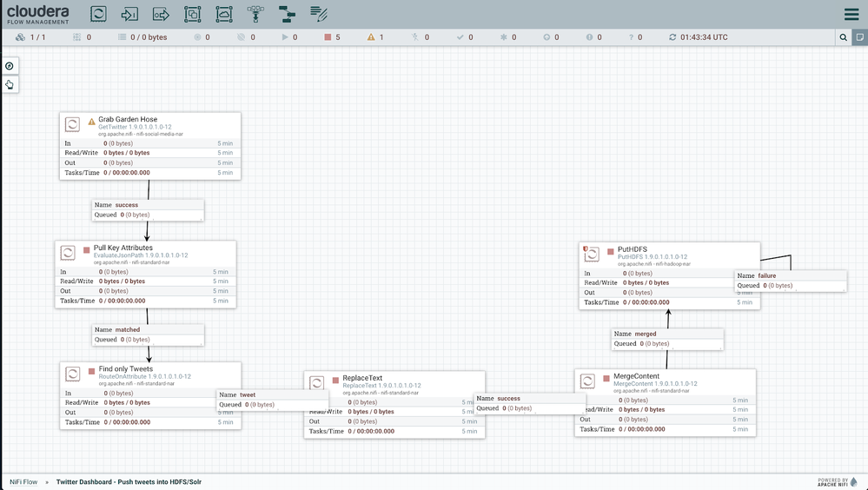Image resolution: width=868 pixels, height=490 pixels.
Task: Select the Funnel toolbar icon
Action: (255, 14)
